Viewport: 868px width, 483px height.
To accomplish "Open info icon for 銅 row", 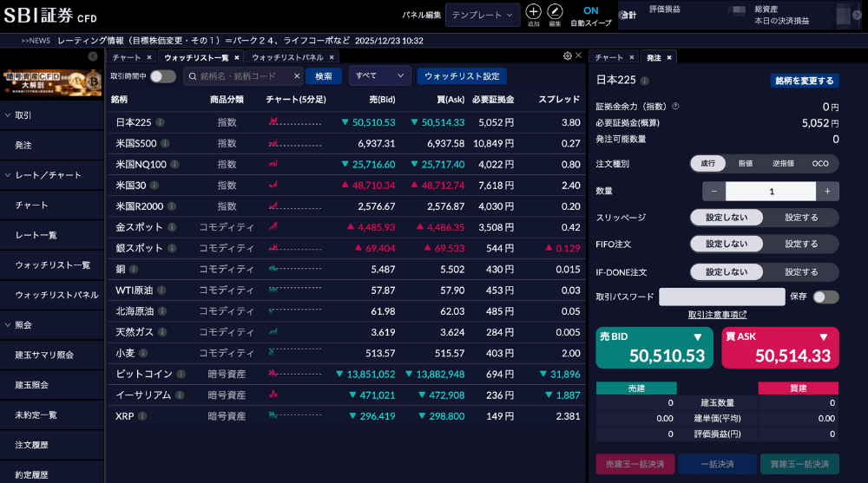I will pos(134,270).
